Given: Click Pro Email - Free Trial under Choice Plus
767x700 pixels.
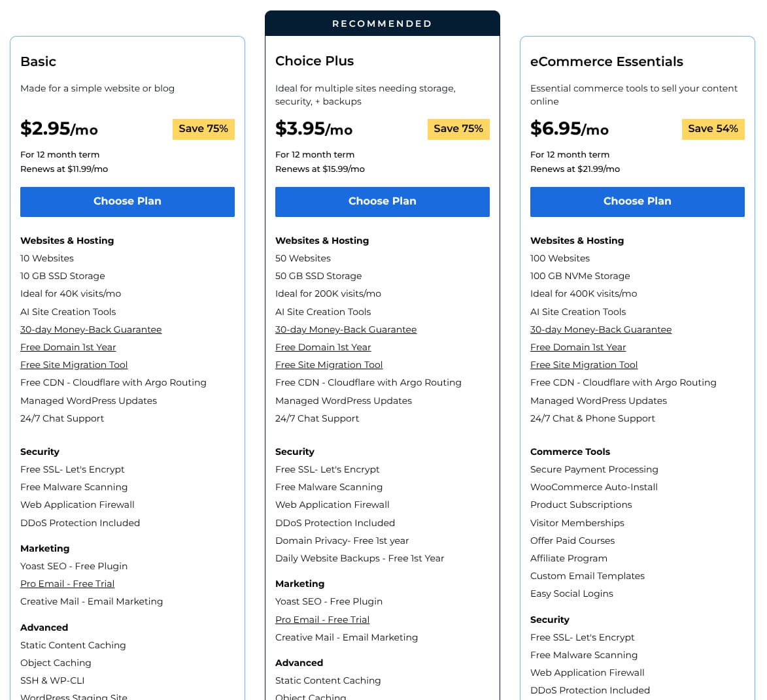Looking at the screenshot, I should pos(322,620).
